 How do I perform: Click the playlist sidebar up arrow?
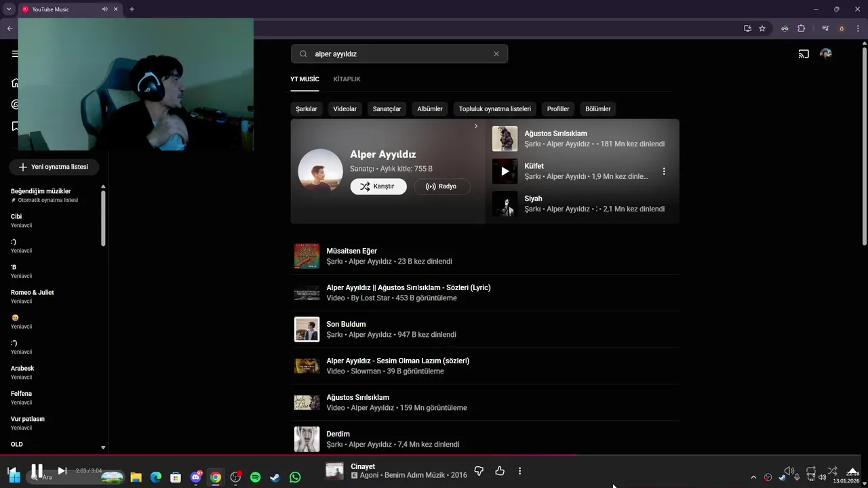[x=103, y=186]
